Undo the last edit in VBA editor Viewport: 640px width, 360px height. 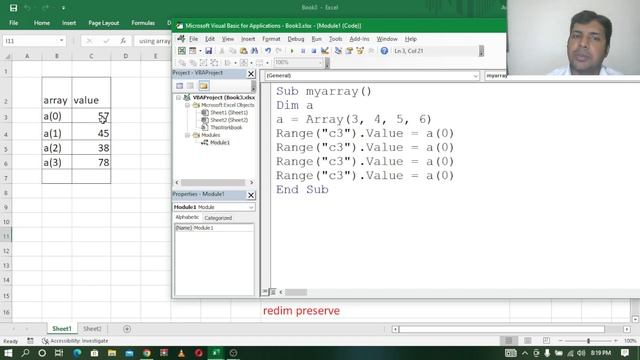(268, 51)
